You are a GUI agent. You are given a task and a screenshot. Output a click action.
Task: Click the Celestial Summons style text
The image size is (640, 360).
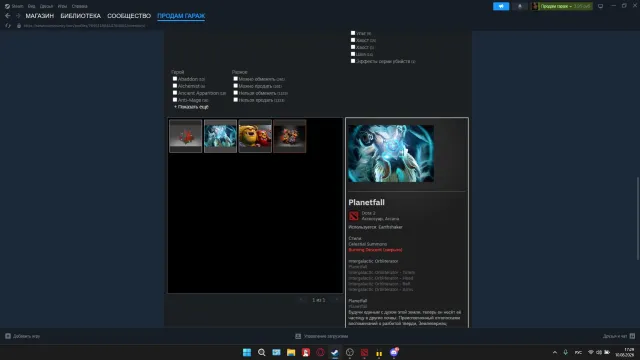pyautogui.click(x=368, y=244)
